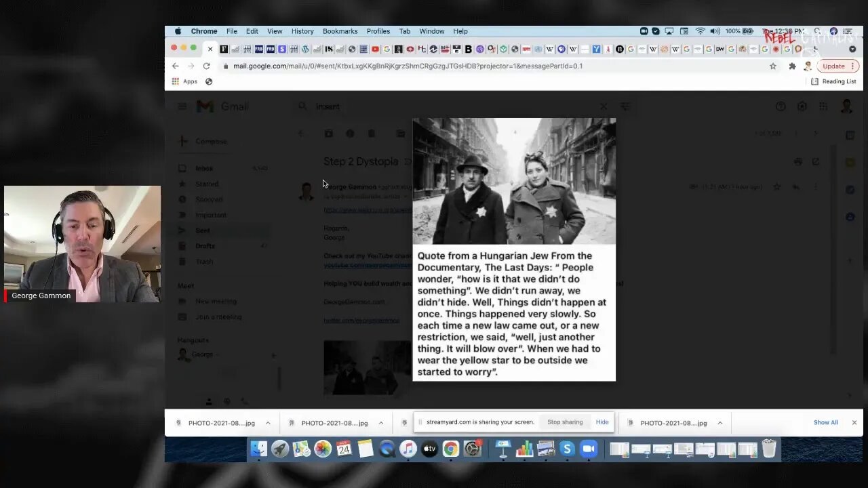Hide the screen sharing notice

click(602, 422)
